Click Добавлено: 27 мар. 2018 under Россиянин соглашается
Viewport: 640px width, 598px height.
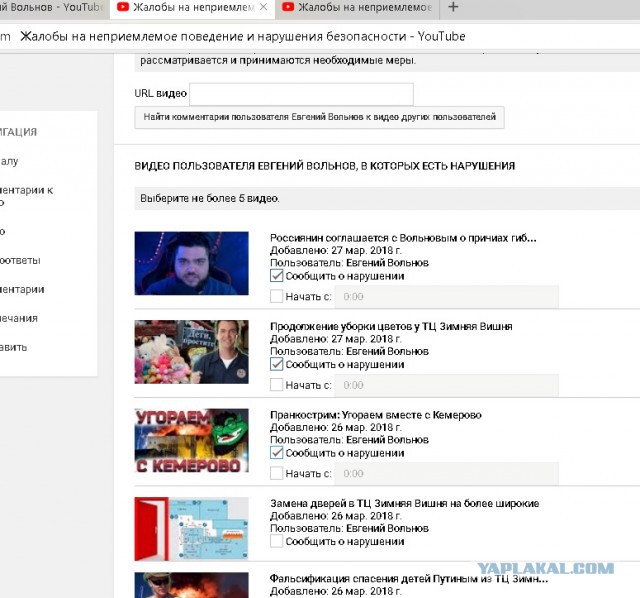tap(336, 250)
